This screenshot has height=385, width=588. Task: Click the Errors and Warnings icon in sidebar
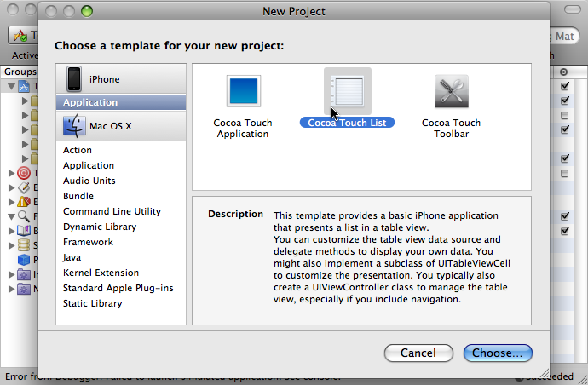point(24,202)
